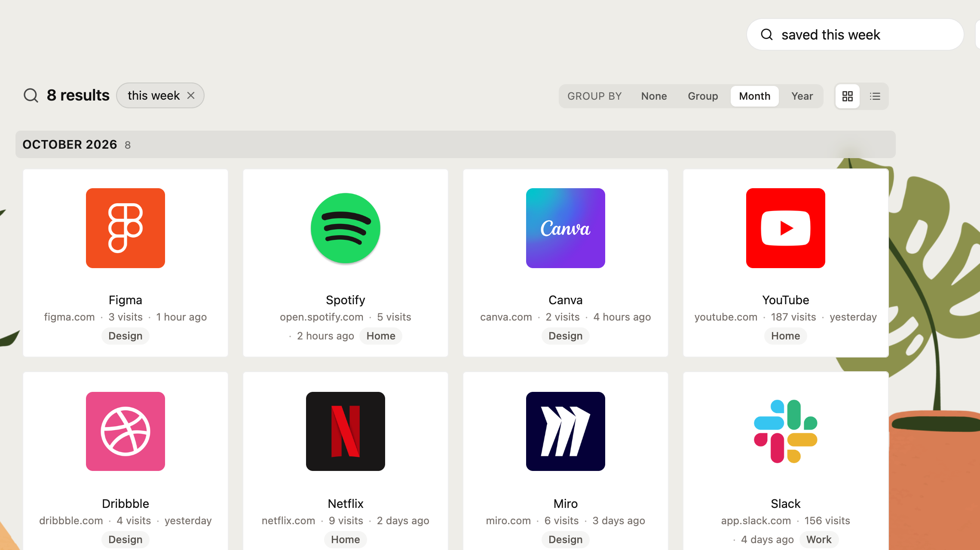
Task: Click the '156 visits' text on Slack
Action: [827, 521]
